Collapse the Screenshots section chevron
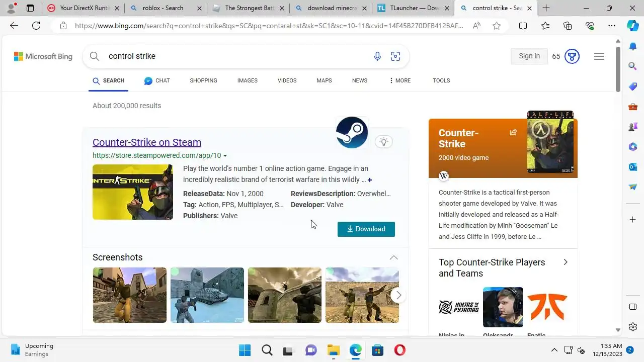Screen dimensions: 644x362 (394, 257)
